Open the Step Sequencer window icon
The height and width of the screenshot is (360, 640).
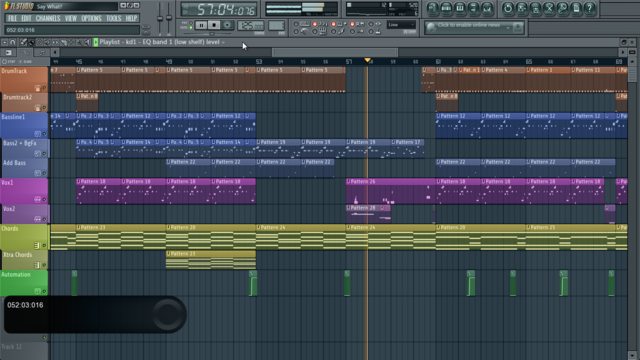coord(447,9)
